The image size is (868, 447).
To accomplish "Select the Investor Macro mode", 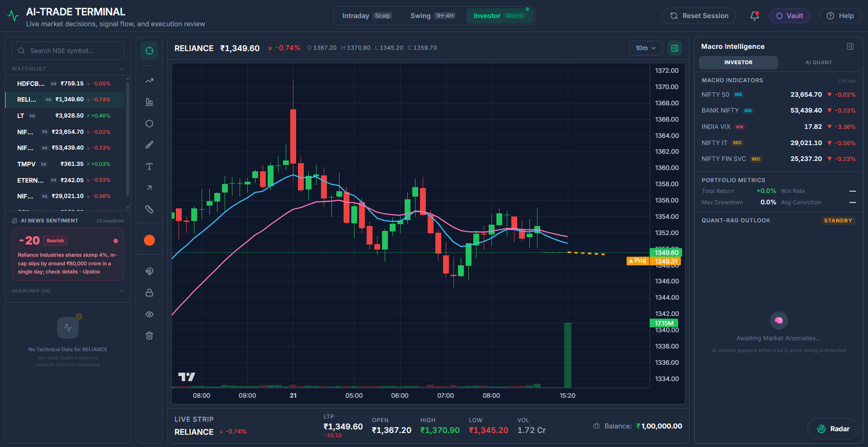I will click(x=499, y=16).
